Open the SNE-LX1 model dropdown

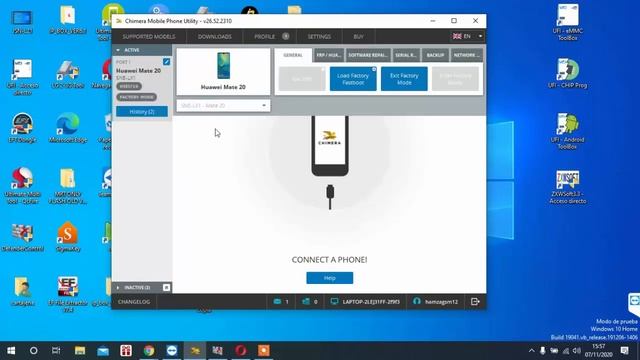point(223,106)
